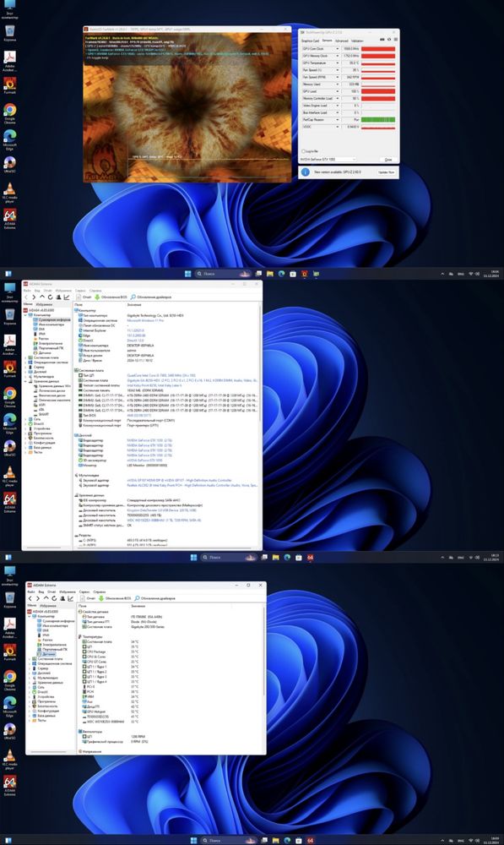Image resolution: width=504 pixels, height=845 pixels.
Task: Open the graph icon in the AIDA64 summary toolbar
Action: tap(67, 297)
